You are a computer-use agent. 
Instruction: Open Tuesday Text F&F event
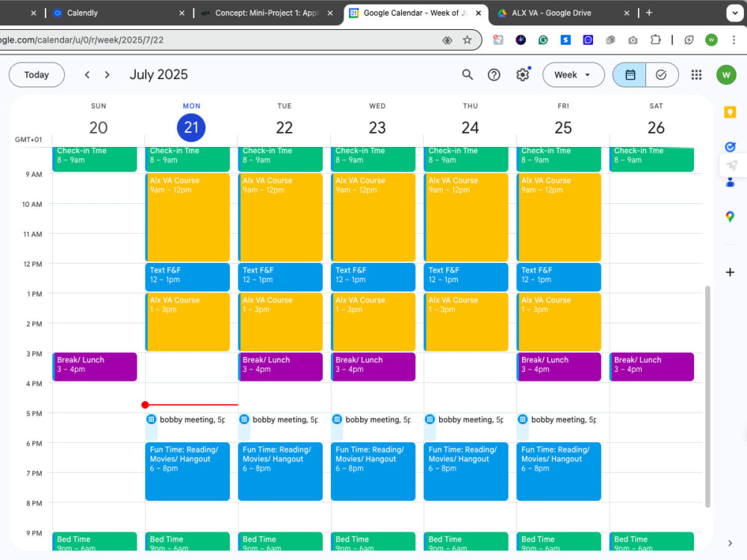(281, 277)
